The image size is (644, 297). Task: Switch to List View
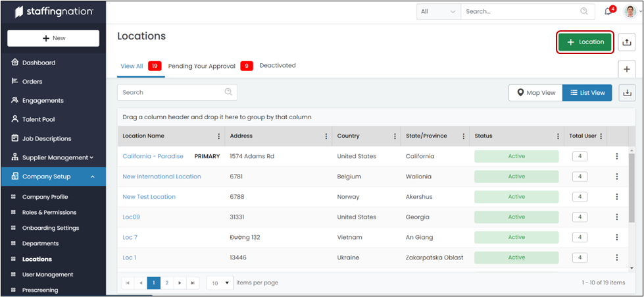587,93
